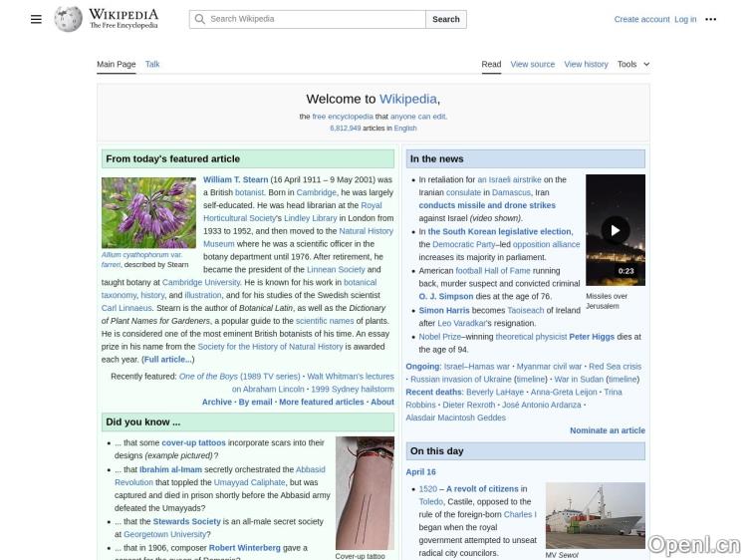Click the Wikipedia globe logo
This screenshot has width=747, height=560.
(x=68, y=19)
